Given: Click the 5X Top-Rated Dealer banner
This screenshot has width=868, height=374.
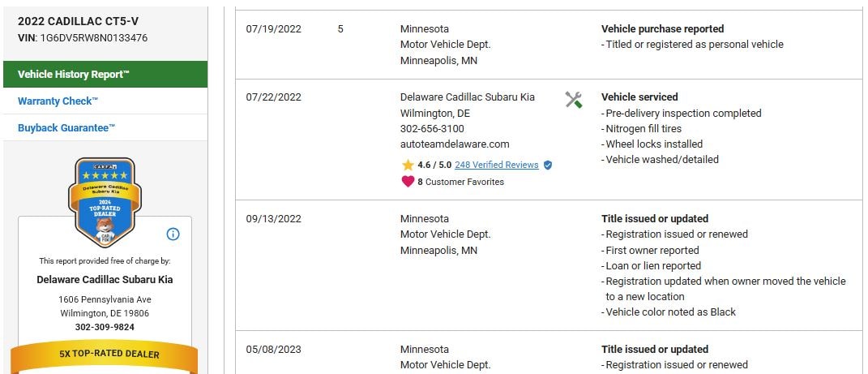Looking at the screenshot, I should point(105,355).
